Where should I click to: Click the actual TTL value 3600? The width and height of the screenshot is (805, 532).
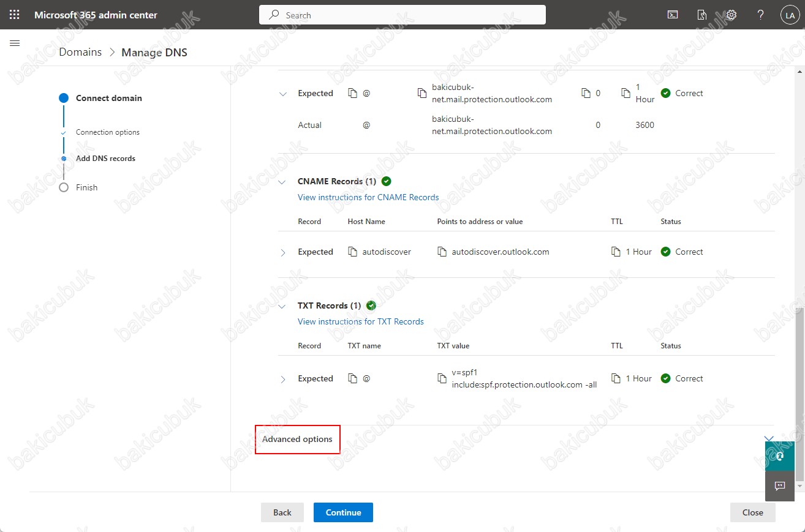[x=645, y=125]
